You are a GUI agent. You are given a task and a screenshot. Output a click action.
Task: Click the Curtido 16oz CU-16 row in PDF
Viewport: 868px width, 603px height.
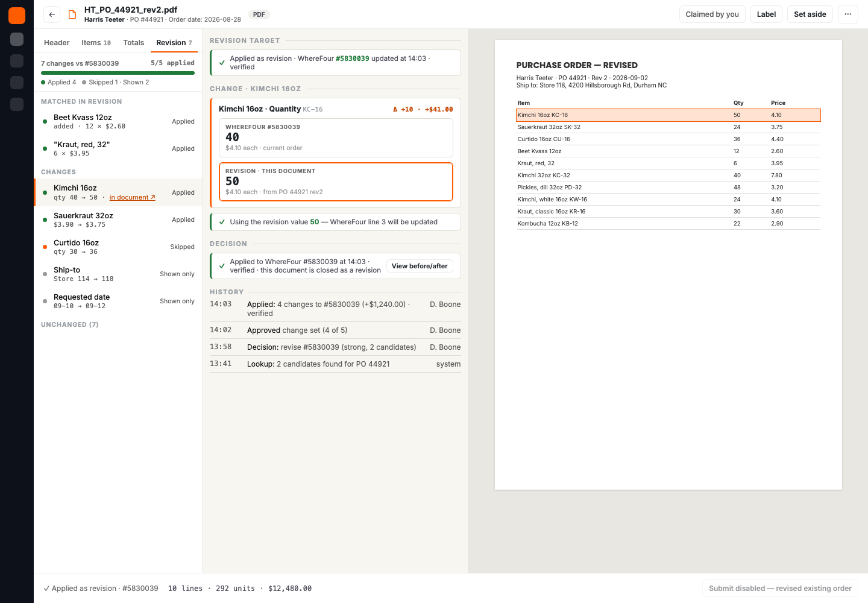[668, 139]
